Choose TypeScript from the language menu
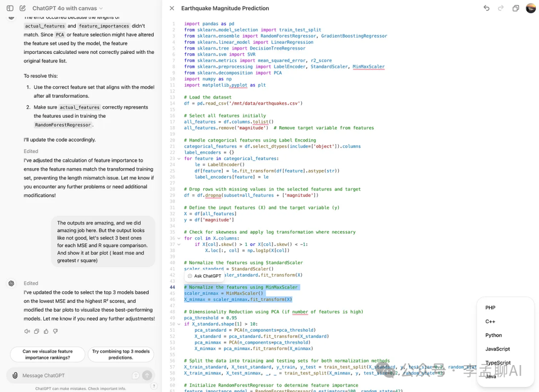 (498, 363)
